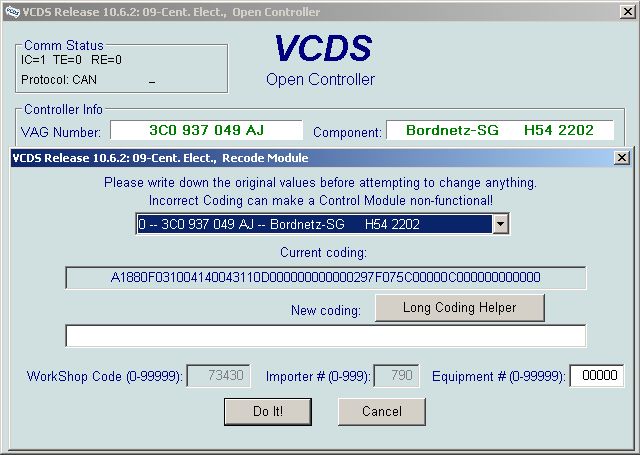This screenshot has width=640, height=455.
Task: Click the Current coding: label
Action: (x=323, y=253)
